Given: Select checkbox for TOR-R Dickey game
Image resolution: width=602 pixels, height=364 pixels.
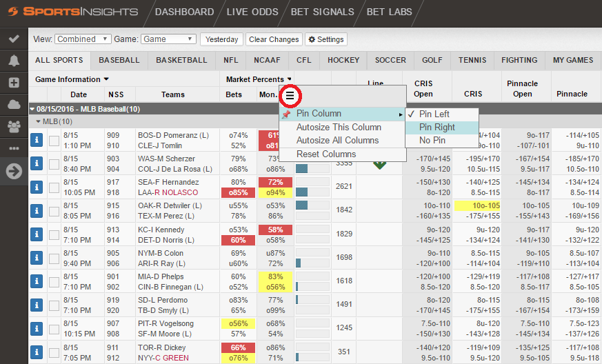Looking at the screenshot, I should pos(54,352).
